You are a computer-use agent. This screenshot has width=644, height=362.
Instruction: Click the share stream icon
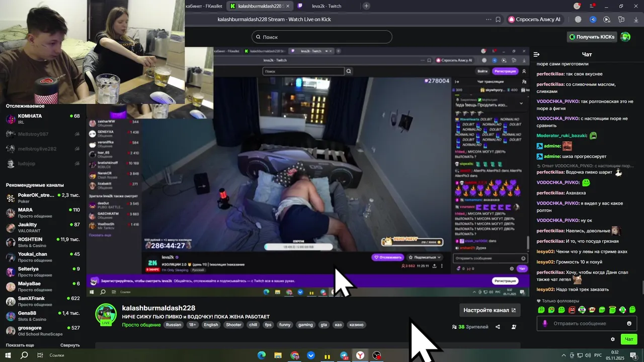click(498, 327)
